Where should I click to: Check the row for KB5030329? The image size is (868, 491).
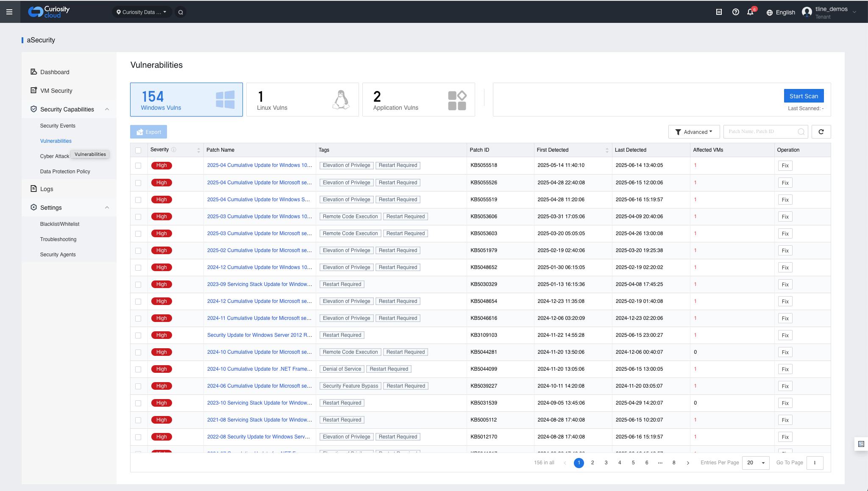(x=138, y=284)
